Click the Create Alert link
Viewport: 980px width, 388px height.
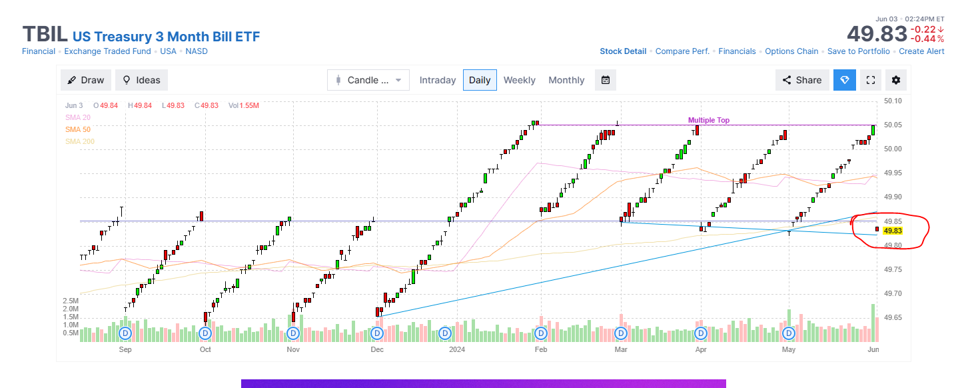(x=921, y=51)
